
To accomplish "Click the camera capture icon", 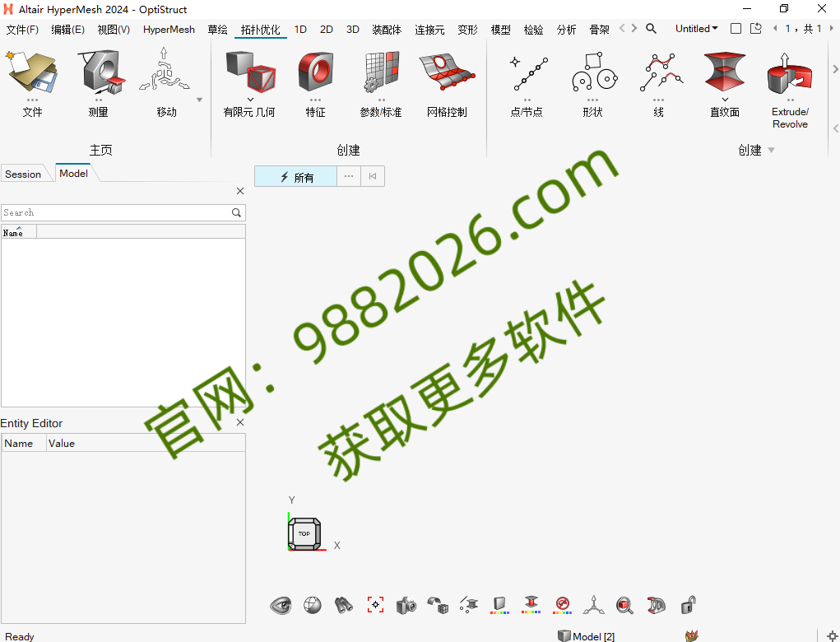I will click(x=406, y=606).
